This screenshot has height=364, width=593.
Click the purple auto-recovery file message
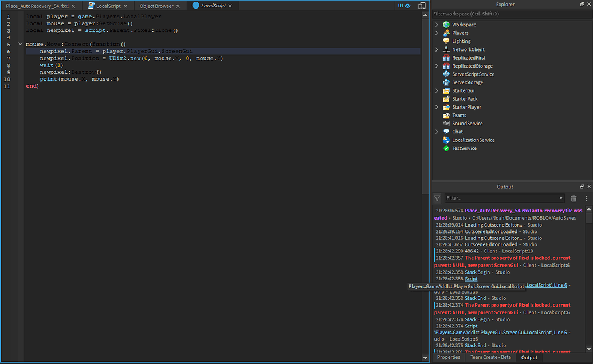508,214
